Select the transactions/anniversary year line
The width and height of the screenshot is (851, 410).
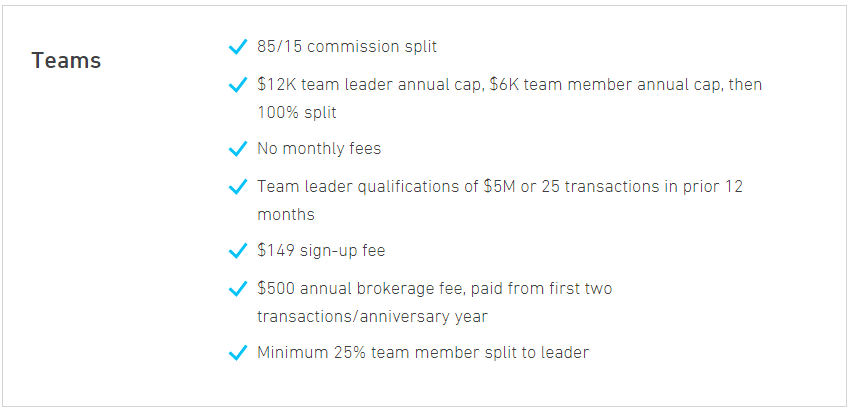click(372, 317)
